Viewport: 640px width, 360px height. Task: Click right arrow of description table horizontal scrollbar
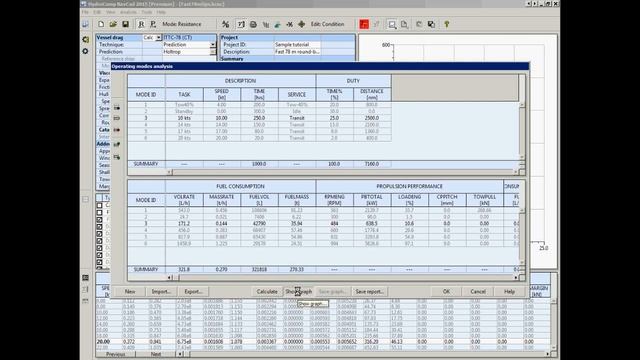point(516,172)
